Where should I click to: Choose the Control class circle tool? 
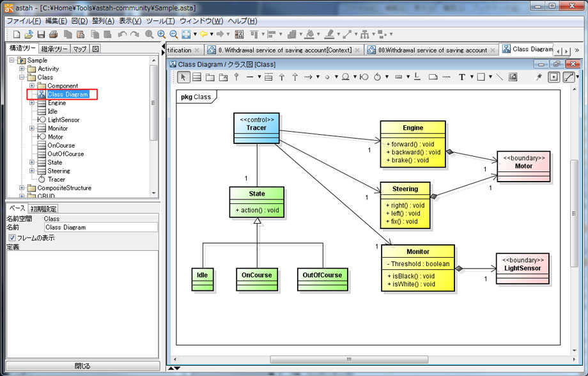[x=378, y=77]
